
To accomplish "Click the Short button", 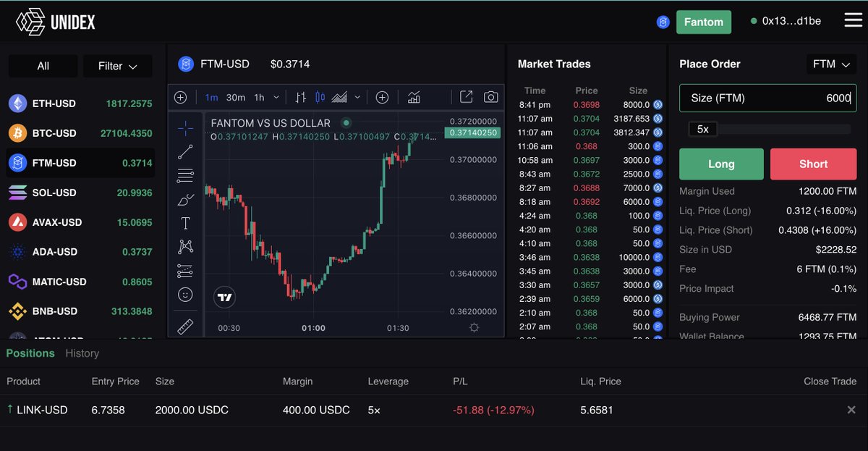I will [x=814, y=164].
